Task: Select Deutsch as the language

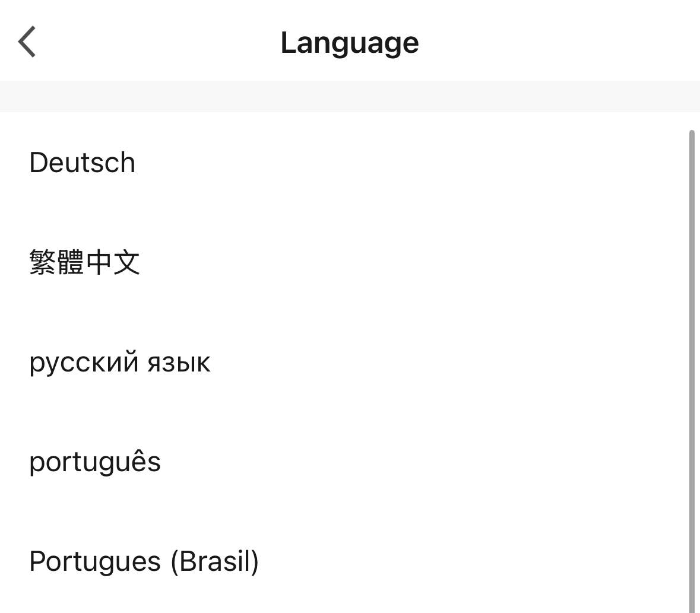Action: pyautogui.click(x=83, y=163)
